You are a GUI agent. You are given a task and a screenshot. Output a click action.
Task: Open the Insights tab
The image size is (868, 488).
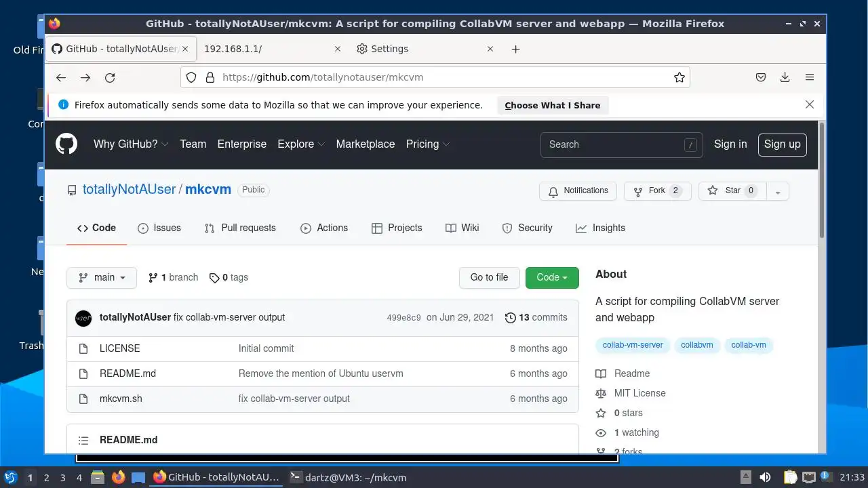600,228
